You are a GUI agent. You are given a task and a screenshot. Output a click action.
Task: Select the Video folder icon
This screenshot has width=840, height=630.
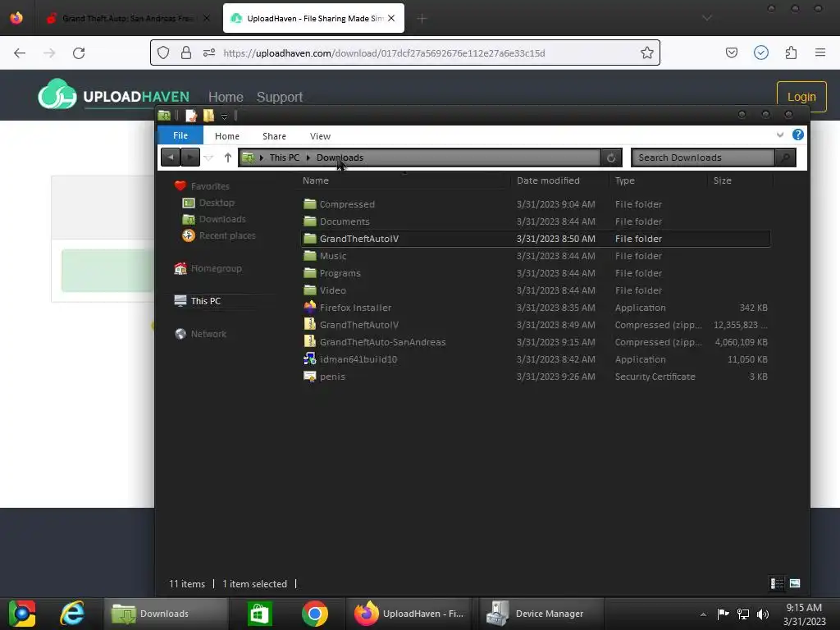click(309, 290)
